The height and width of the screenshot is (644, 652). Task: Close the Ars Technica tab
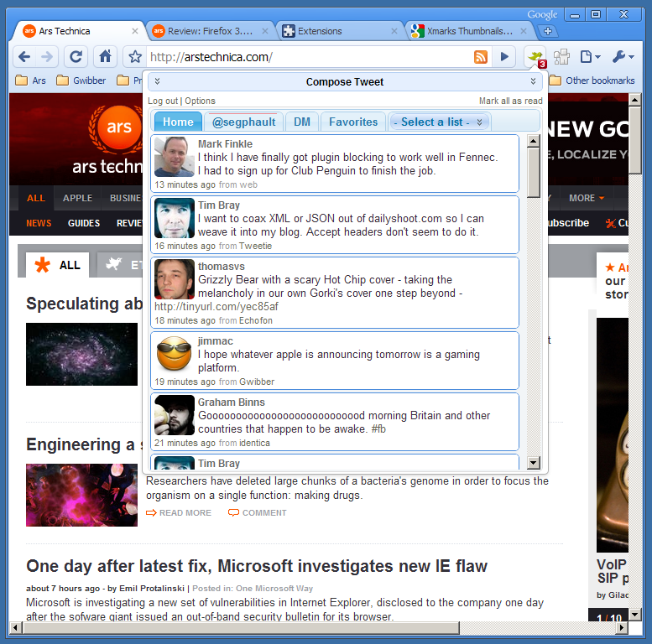tap(135, 31)
